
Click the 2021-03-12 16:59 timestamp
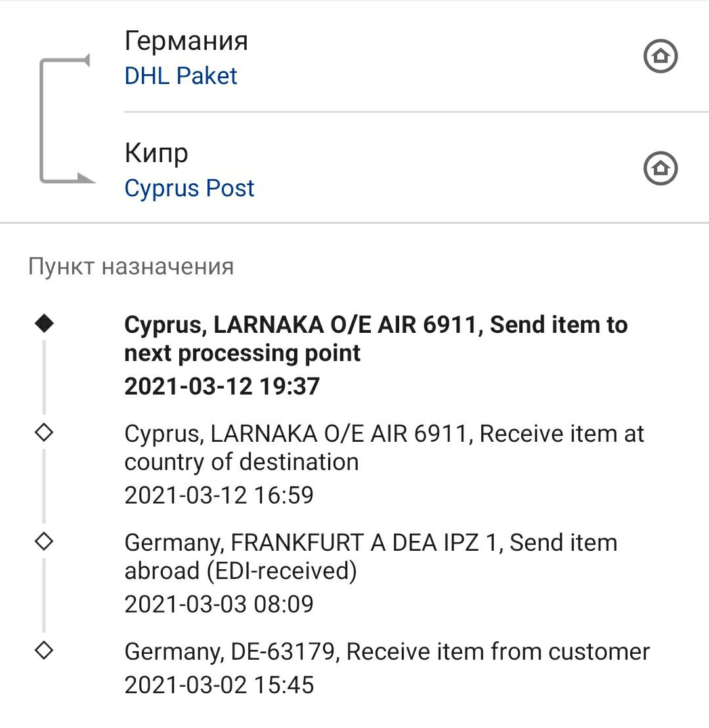219,495
